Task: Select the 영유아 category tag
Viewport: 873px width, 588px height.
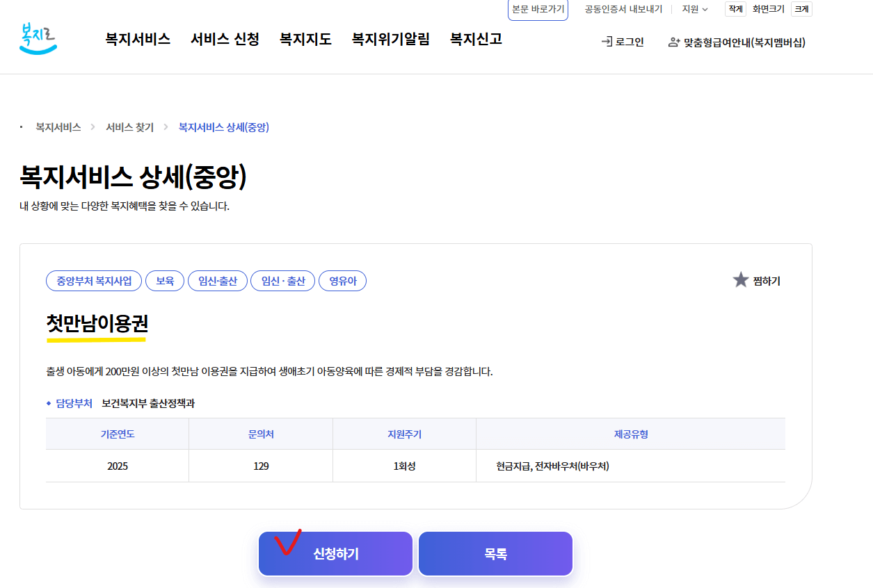Action: click(342, 280)
